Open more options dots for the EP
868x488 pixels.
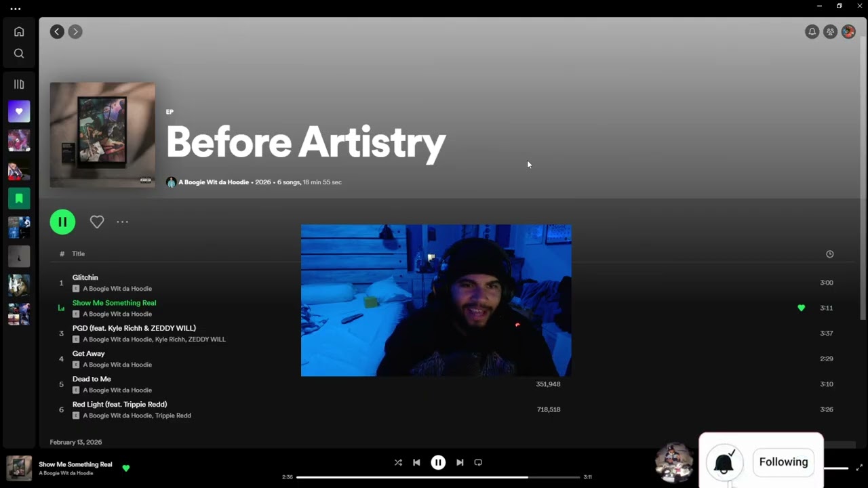point(122,222)
